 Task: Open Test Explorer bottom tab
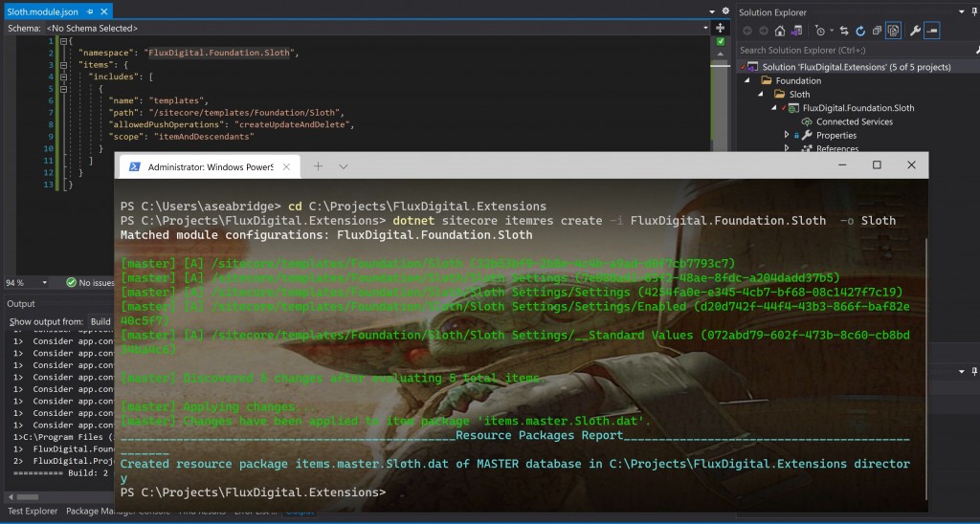click(33, 511)
